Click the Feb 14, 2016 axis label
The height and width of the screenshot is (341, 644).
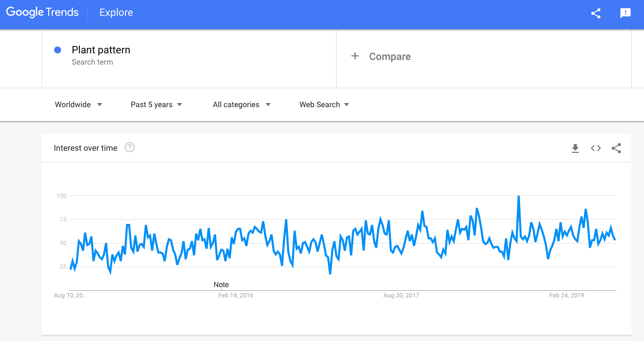coord(236,295)
